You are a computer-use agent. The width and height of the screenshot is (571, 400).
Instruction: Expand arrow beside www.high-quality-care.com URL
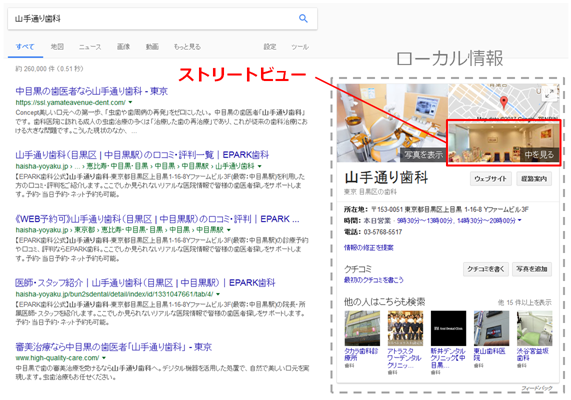[x=104, y=358]
